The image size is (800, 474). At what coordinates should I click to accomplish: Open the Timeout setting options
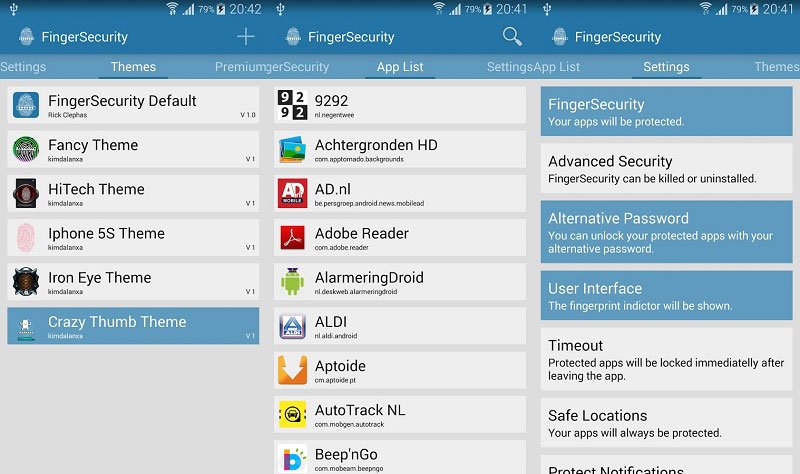point(666,359)
